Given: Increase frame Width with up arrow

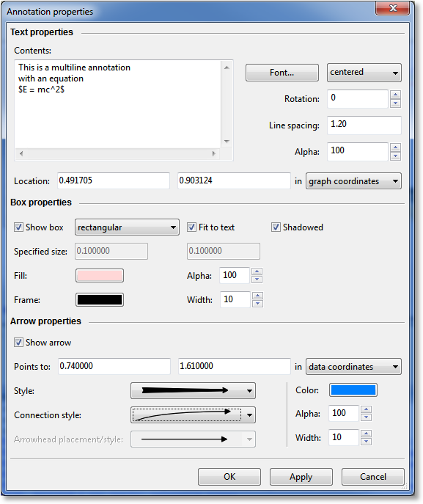Looking at the screenshot, I should click(x=257, y=296).
